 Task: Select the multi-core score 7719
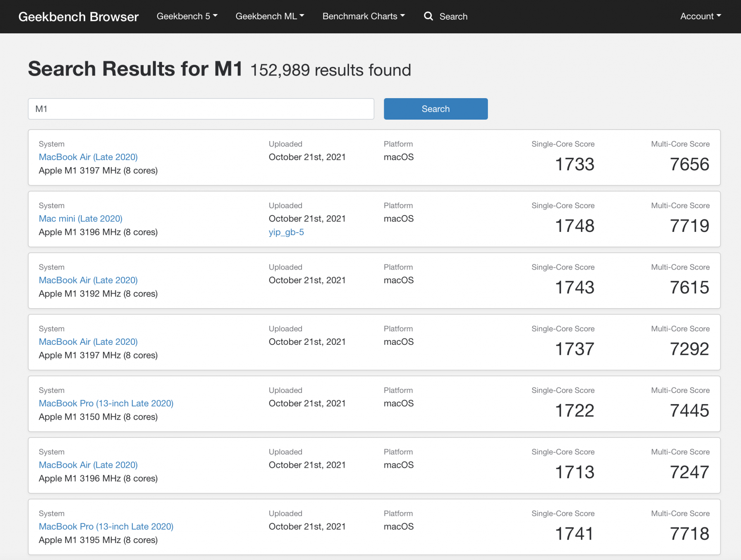click(x=690, y=226)
